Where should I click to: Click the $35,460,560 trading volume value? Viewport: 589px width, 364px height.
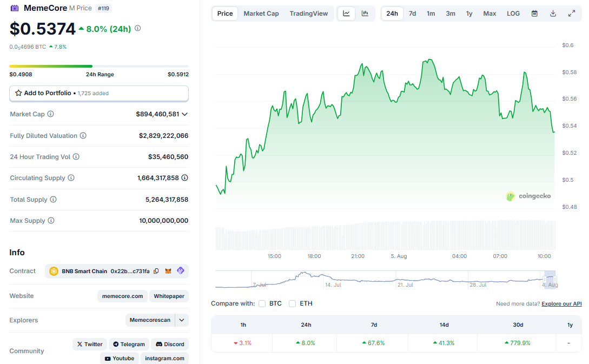tap(168, 157)
